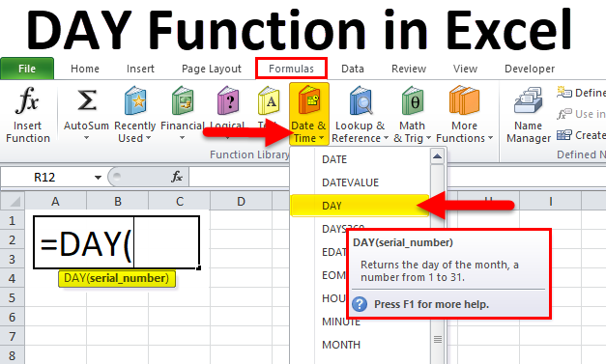Open the Name Manager icon
The image size is (606, 364).
[x=529, y=100]
